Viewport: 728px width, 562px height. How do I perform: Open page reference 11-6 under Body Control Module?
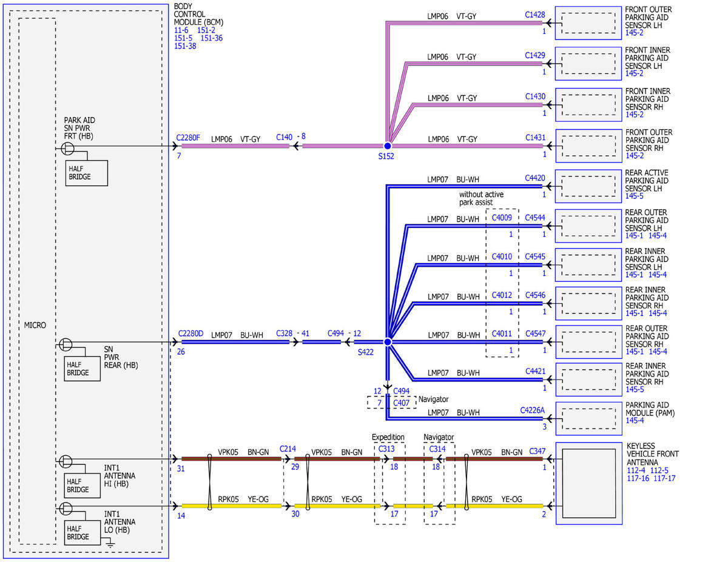[x=181, y=29]
